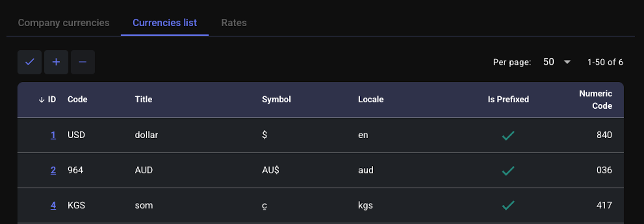Toggle Is Prefixed checkmark for AUD row

pos(508,170)
